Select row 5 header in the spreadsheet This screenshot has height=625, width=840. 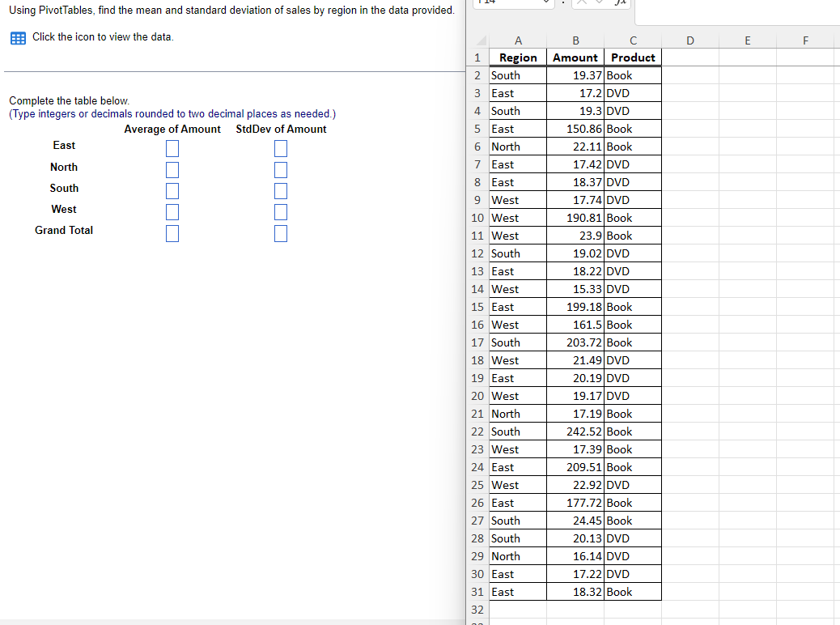(x=477, y=128)
